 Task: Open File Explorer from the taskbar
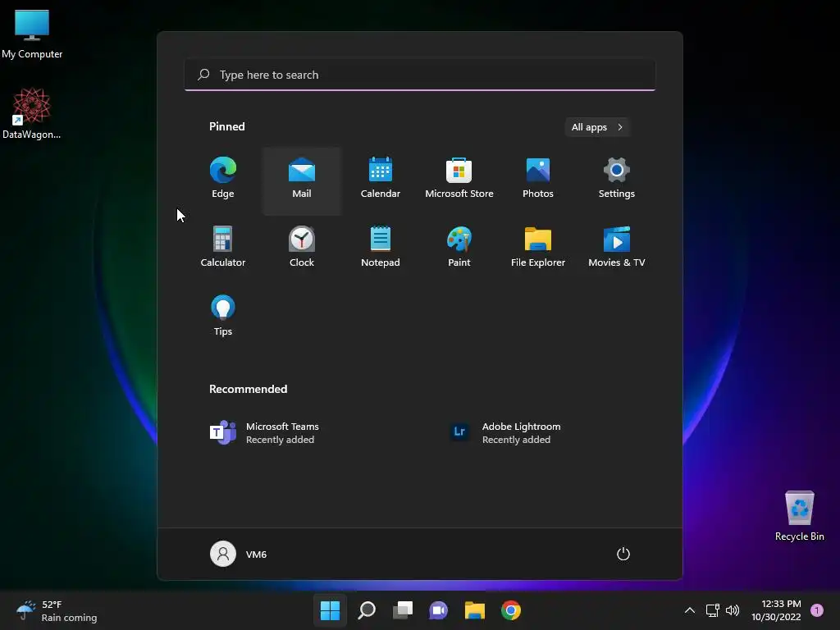pos(475,610)
